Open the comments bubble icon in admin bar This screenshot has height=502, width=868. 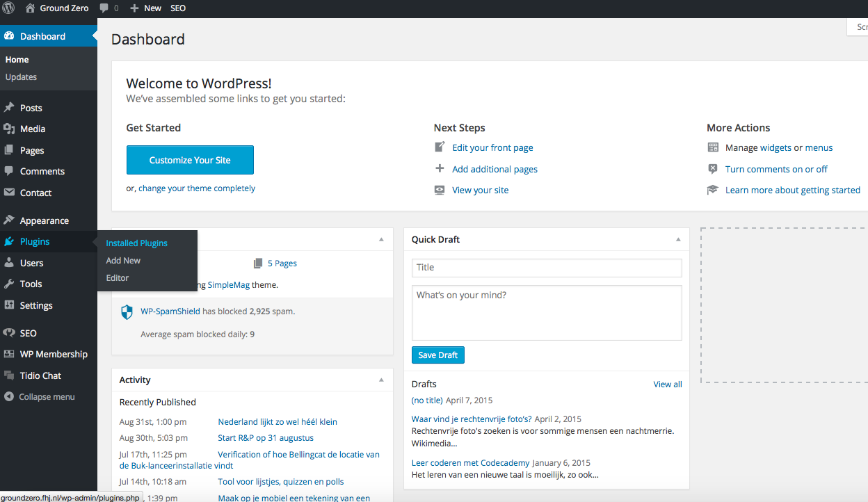104,8
